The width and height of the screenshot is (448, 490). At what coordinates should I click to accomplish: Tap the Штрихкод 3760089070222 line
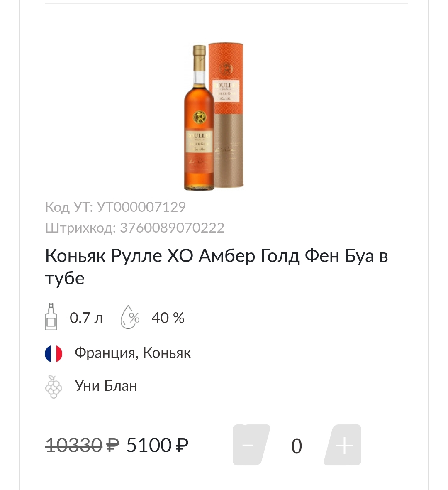[135, 228]
